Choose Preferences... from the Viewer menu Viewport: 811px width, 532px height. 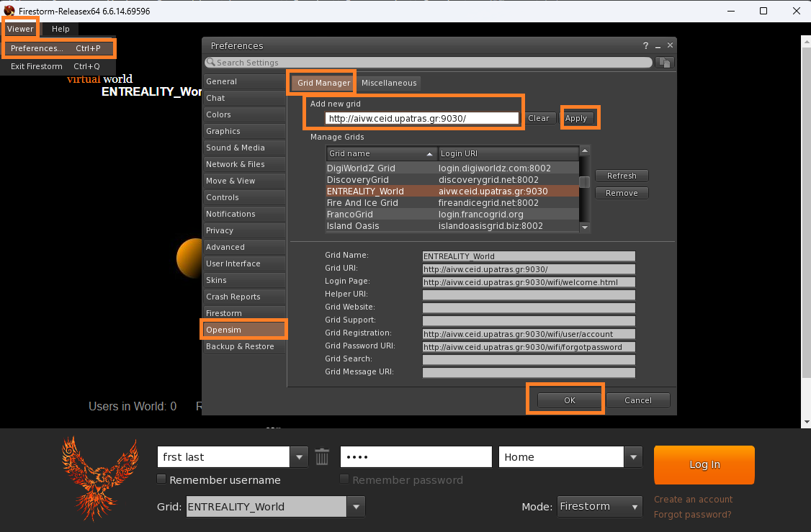(58, 48)
